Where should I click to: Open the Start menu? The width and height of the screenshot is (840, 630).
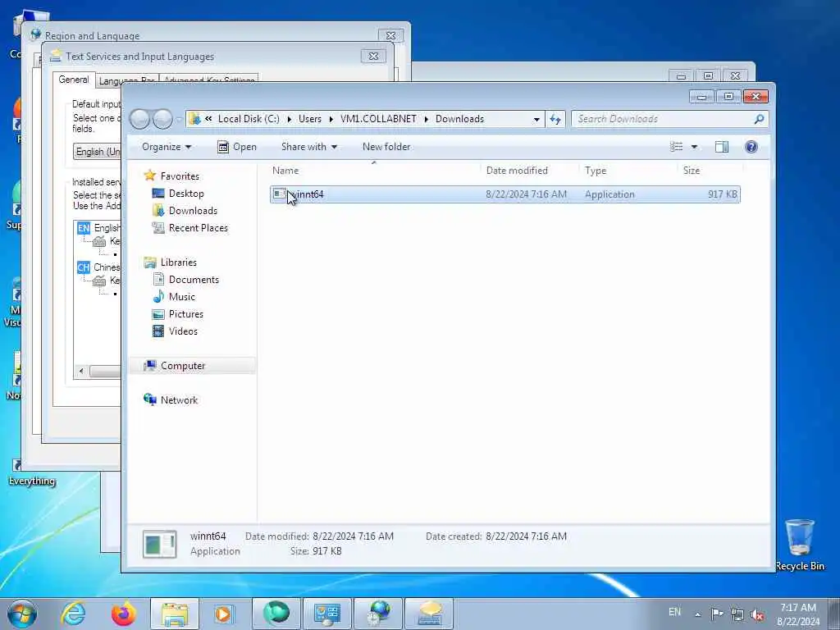pos(22,614)
